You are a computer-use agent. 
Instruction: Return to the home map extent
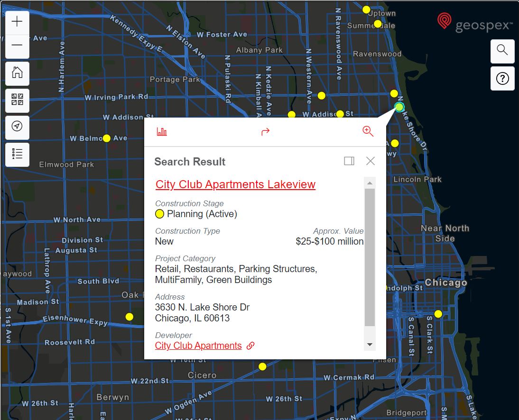click(17, 73)
